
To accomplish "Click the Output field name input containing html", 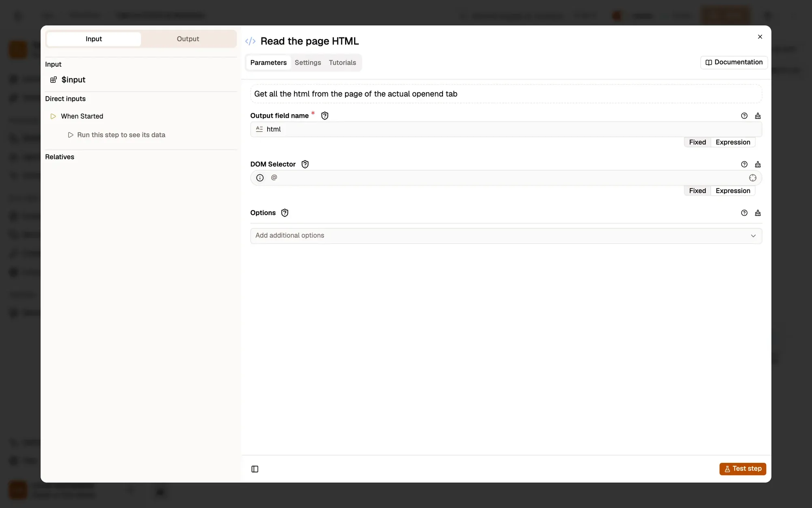I will 506,129.
